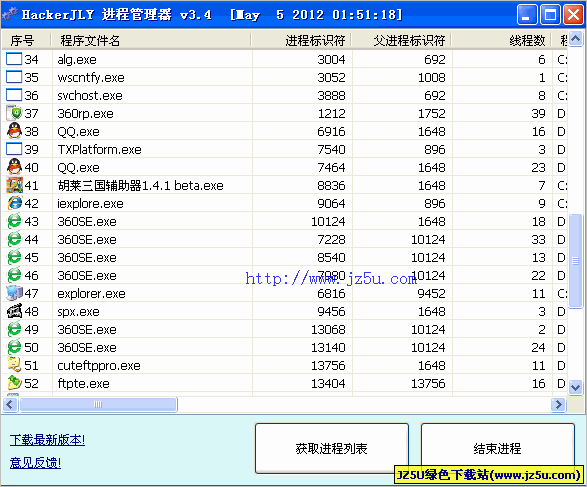The height and width of the screenshot is (487, 587).
Task: Maximize the HackerJLY process manager window
Action: [x=550, y=15]
